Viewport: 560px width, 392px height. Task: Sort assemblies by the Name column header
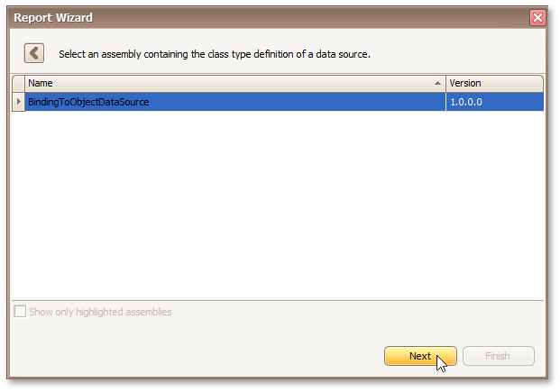point(225,84)
